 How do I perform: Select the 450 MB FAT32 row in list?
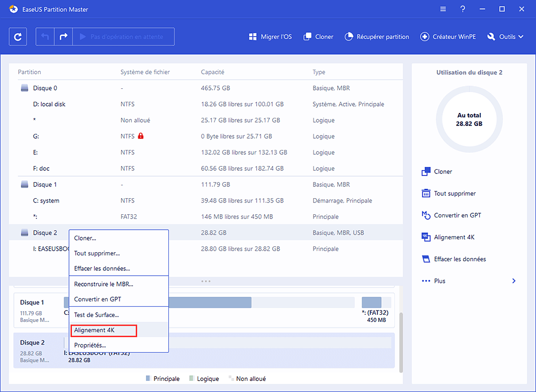point(206,216)
